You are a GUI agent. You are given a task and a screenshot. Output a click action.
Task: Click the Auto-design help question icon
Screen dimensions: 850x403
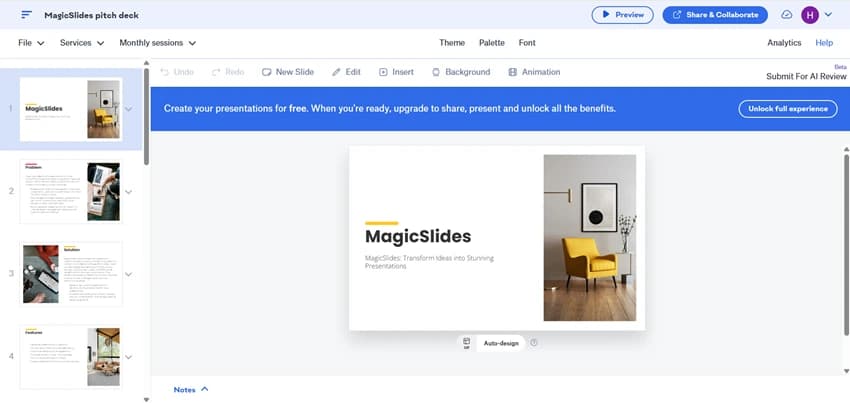click(x=533, y=343)
